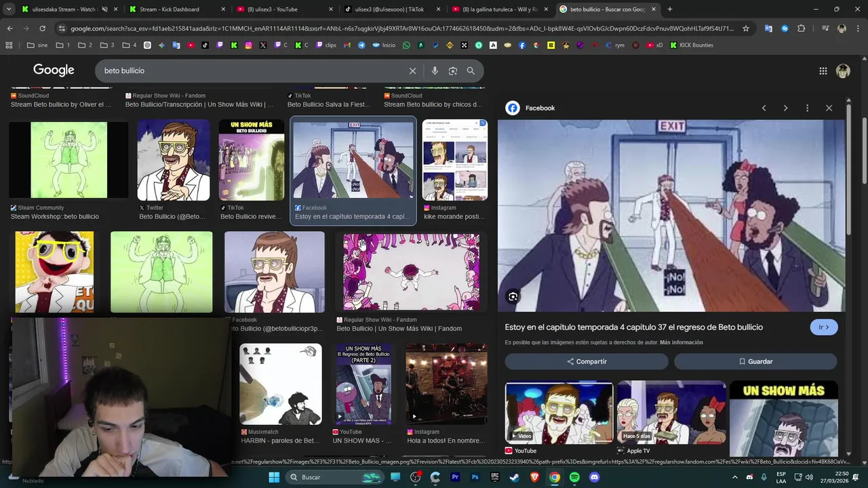Bookmark this page with the star icon

746,28
